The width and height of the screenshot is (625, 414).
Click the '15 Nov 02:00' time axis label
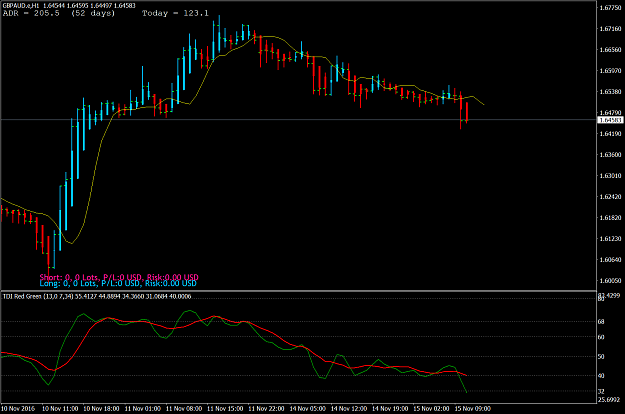click(x=431, y=409)
